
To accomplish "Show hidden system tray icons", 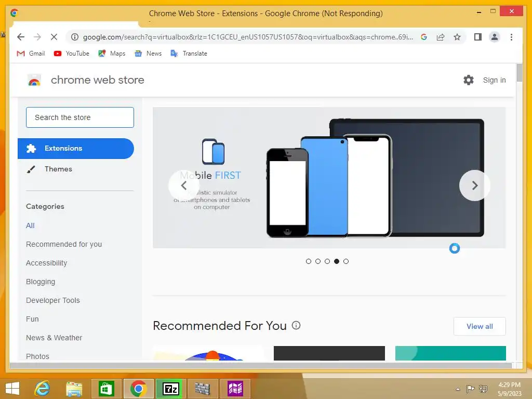I will (x=458, y=389).
